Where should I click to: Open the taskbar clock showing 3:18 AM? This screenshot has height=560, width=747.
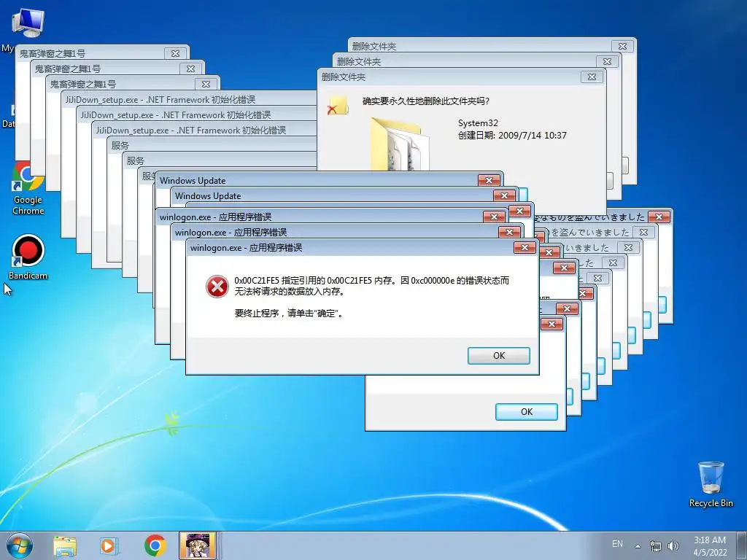tap(710, 545)
